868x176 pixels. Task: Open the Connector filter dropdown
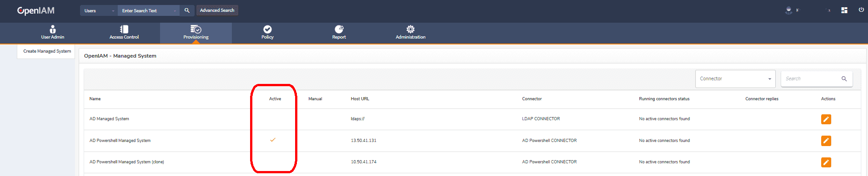[735, 79]
